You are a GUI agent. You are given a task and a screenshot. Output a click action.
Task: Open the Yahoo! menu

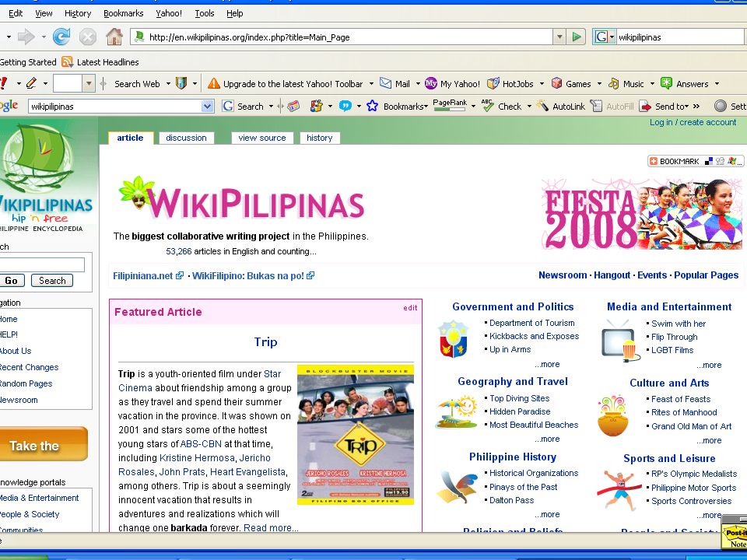169,13
